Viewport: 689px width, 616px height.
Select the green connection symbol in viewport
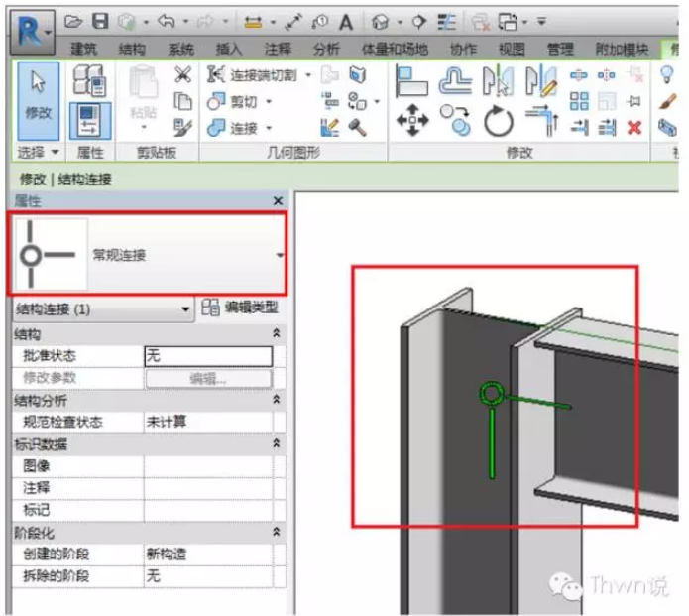point(492,394)
